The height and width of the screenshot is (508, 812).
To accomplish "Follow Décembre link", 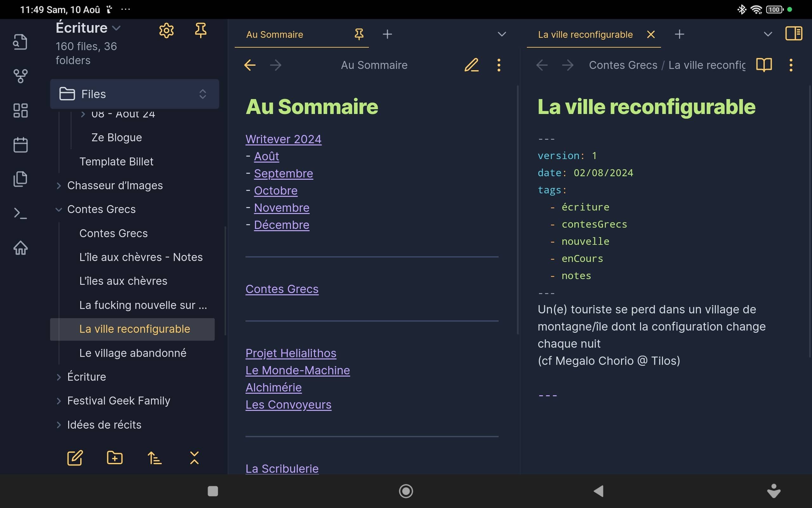I will (282, 225).
